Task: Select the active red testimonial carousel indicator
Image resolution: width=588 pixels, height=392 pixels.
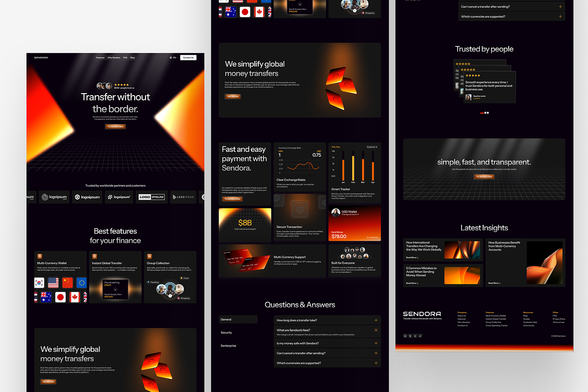Action: tap(482, 113)
